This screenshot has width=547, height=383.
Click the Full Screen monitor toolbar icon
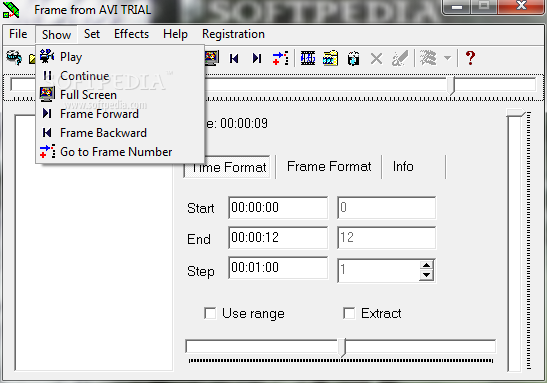(x=212, y=58)
